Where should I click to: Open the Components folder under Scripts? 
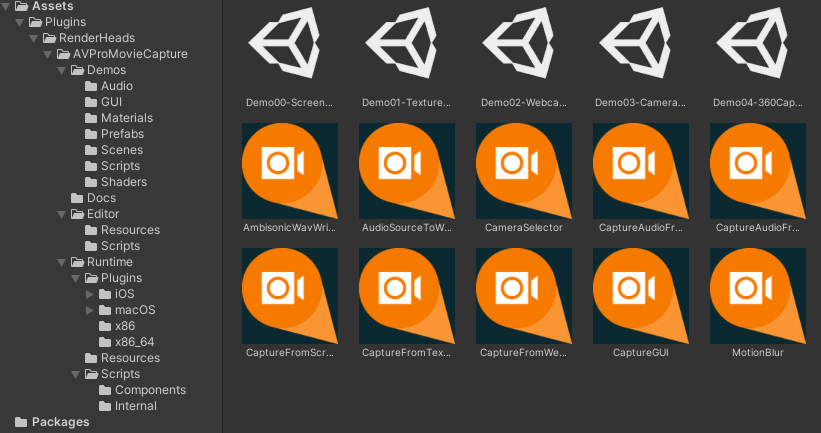[149, 390]
